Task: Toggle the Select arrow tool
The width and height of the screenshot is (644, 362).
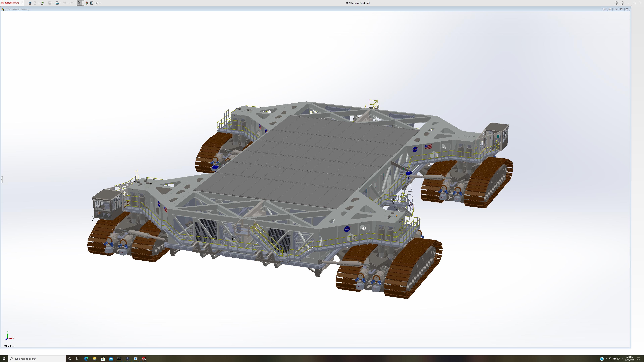Action: [x=79, y=3]
